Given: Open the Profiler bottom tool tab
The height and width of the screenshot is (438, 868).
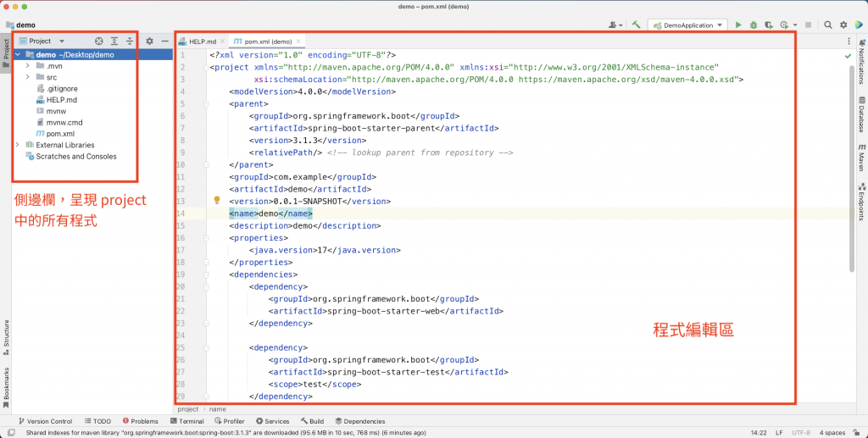Looking at the screenshot, I should [x=230, y=421].
